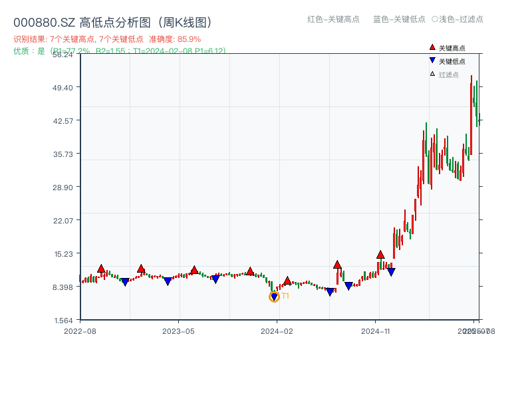
Task: Click the 关键低点 legend label
Action: tap(452, 61)
